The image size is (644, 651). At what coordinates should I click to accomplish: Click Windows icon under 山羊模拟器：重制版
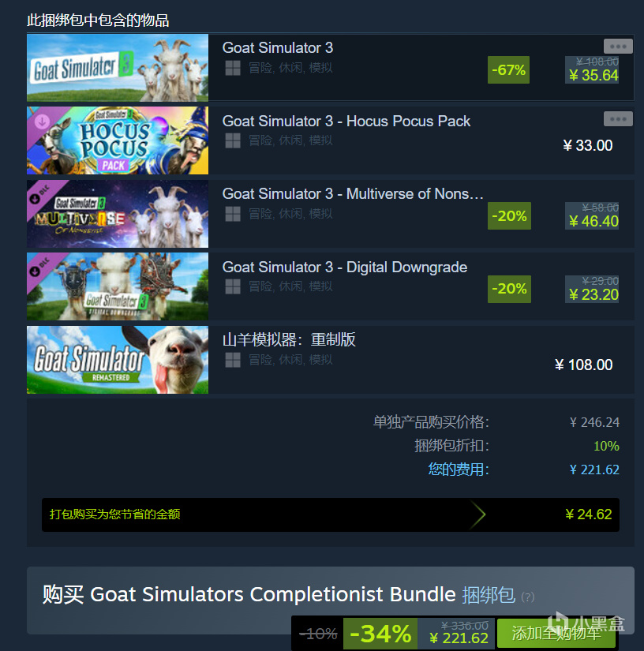pos(233,360)
